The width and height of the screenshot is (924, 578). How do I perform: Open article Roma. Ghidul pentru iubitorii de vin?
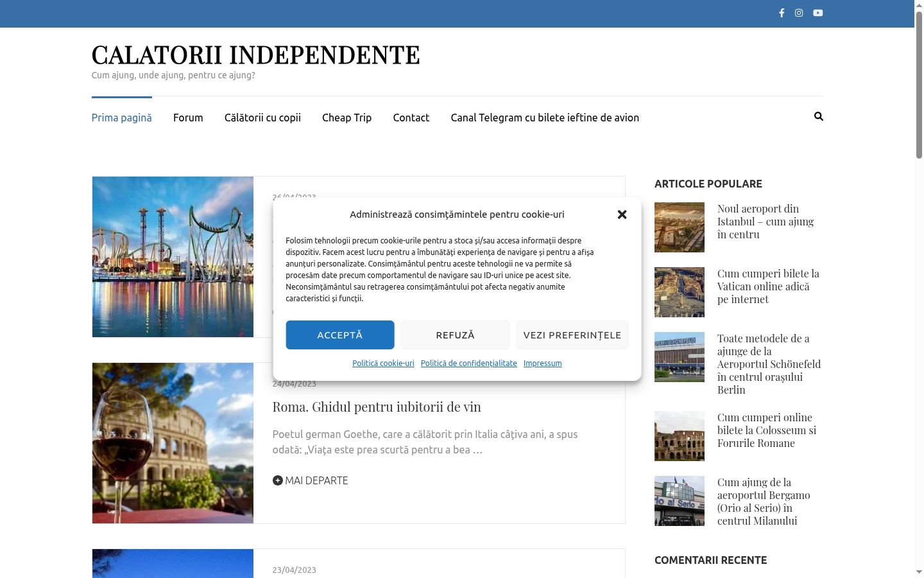(377, 407)
